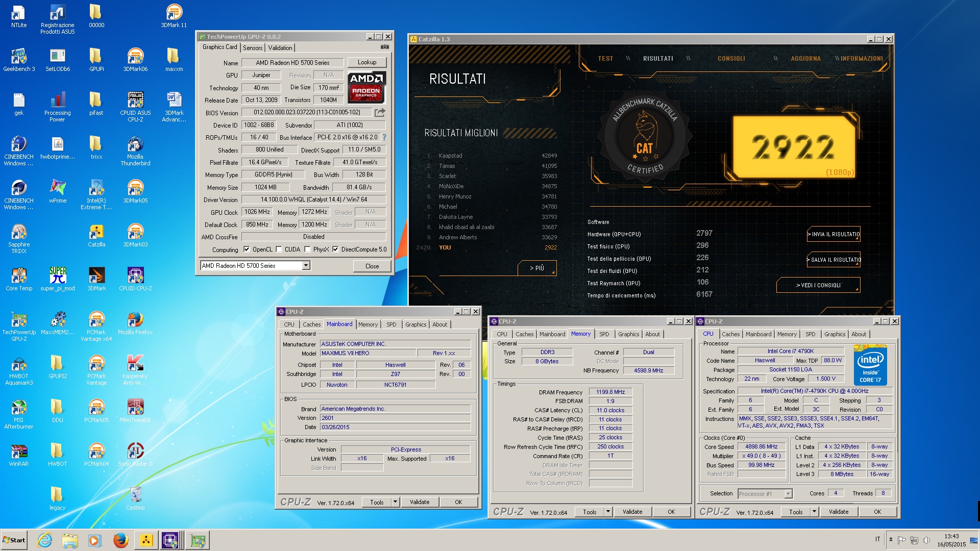Switch to the Sensors tab in GPU-Z

tap(253, 48)
